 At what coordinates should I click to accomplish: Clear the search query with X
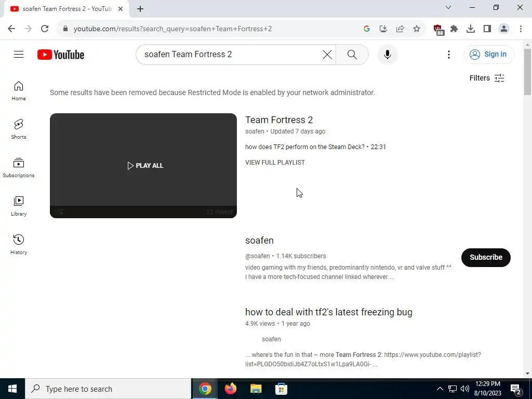click(x=327, y=54)
